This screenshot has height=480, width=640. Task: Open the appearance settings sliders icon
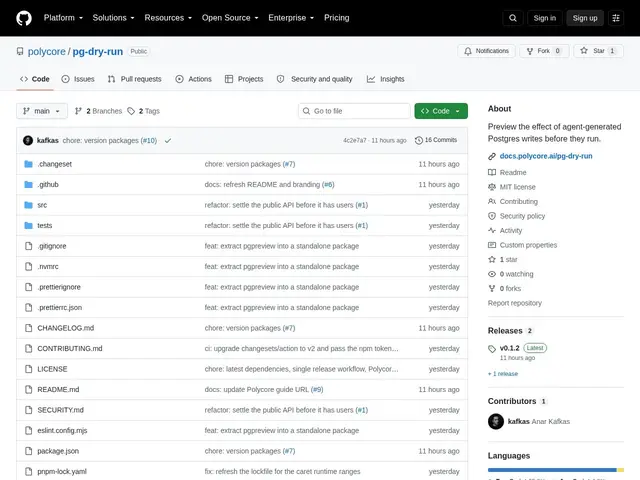616,18
